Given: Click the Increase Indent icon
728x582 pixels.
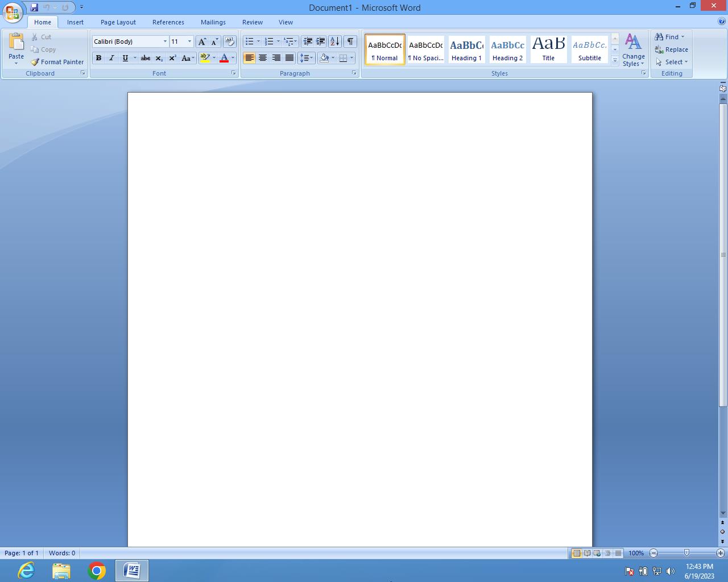Looking at the screenshot, I should point(321,41).
